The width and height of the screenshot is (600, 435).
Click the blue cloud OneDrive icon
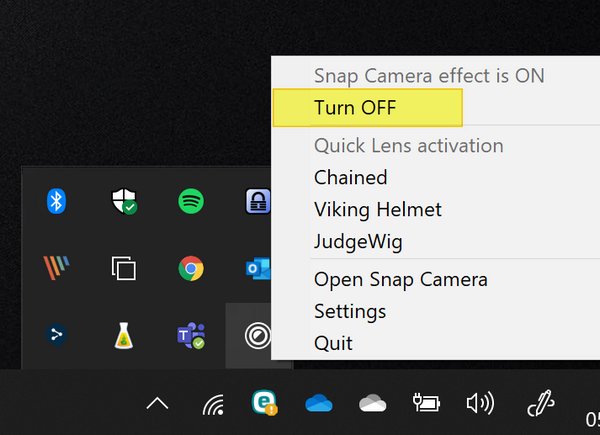[320, 404]
